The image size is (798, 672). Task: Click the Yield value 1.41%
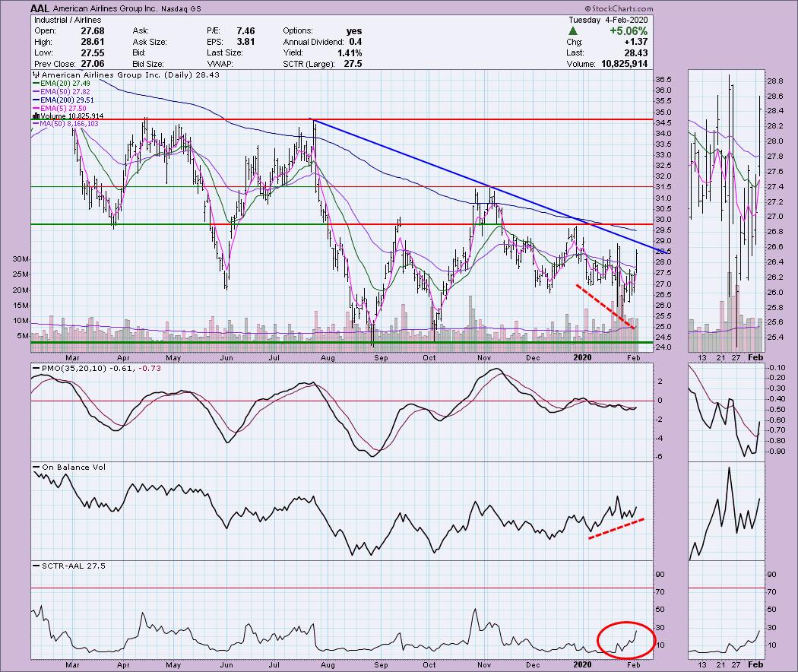[x=350, y=53]
